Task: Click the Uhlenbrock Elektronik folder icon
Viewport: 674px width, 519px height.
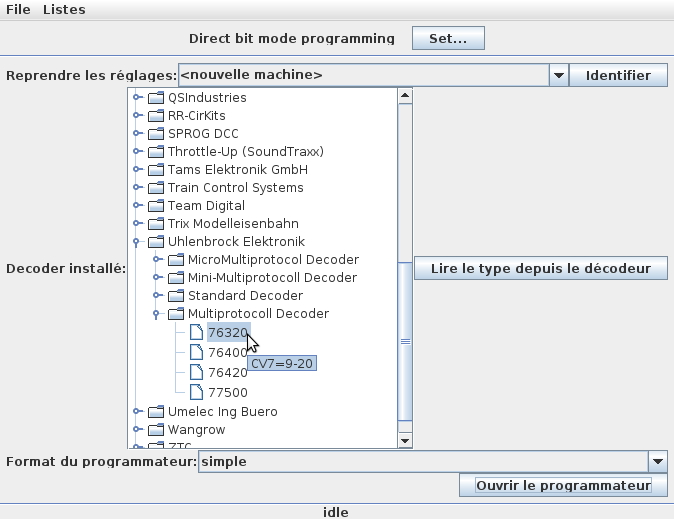Action: 156,242
